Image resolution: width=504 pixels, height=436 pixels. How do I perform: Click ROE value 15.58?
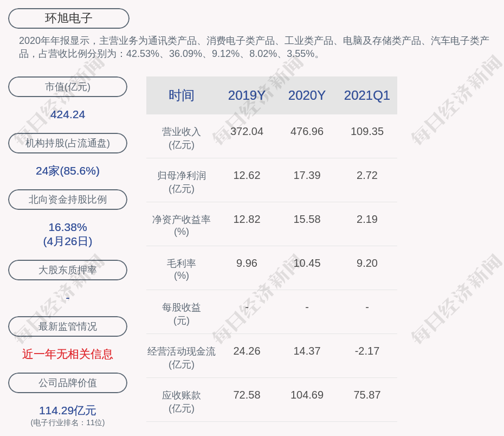click(307, 219)
